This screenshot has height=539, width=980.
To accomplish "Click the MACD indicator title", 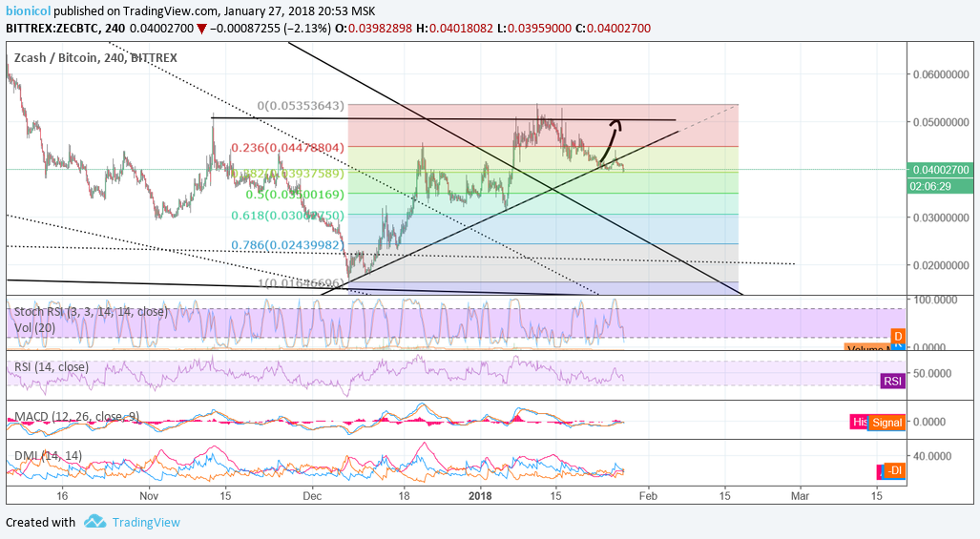I will coord(76,416).
